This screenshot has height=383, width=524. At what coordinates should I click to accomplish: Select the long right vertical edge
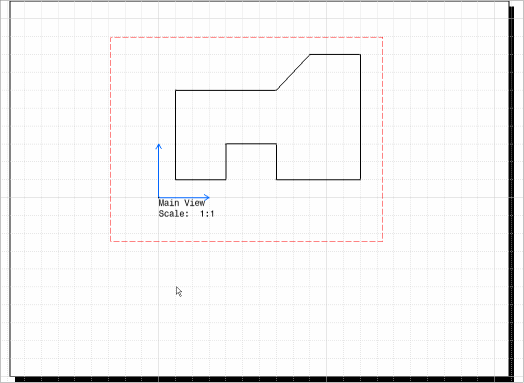click(360, 117)
